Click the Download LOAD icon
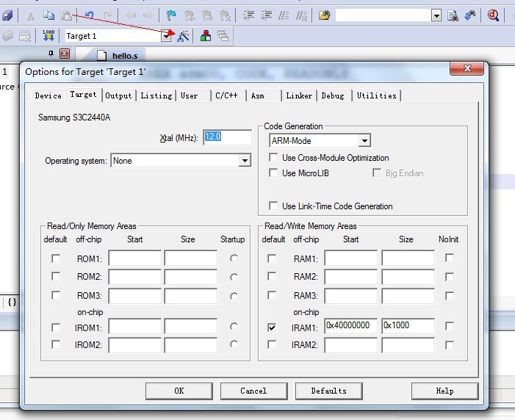 pos(48,35)
